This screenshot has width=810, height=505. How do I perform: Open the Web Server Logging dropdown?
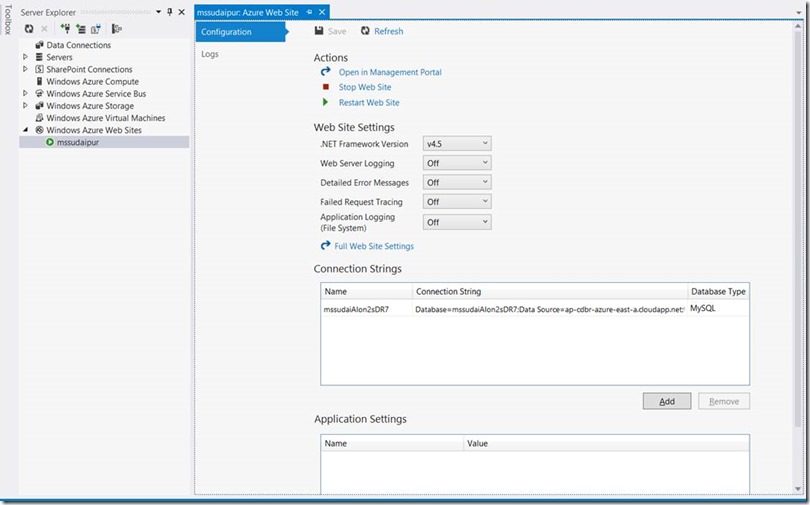point(457,163)
